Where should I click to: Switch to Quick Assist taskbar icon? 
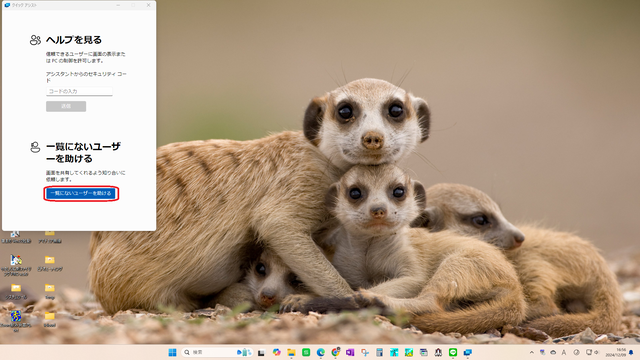pos(468,352)
